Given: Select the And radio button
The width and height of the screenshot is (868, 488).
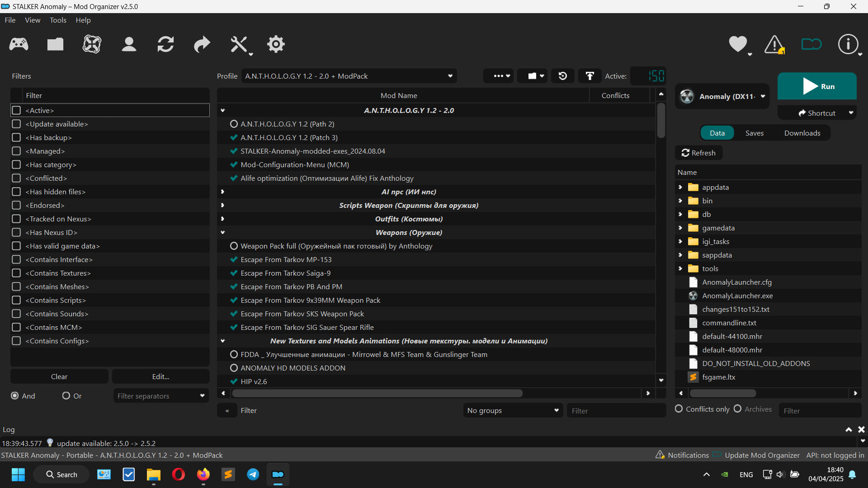Looking at the screenshot, I should (15, 396).
